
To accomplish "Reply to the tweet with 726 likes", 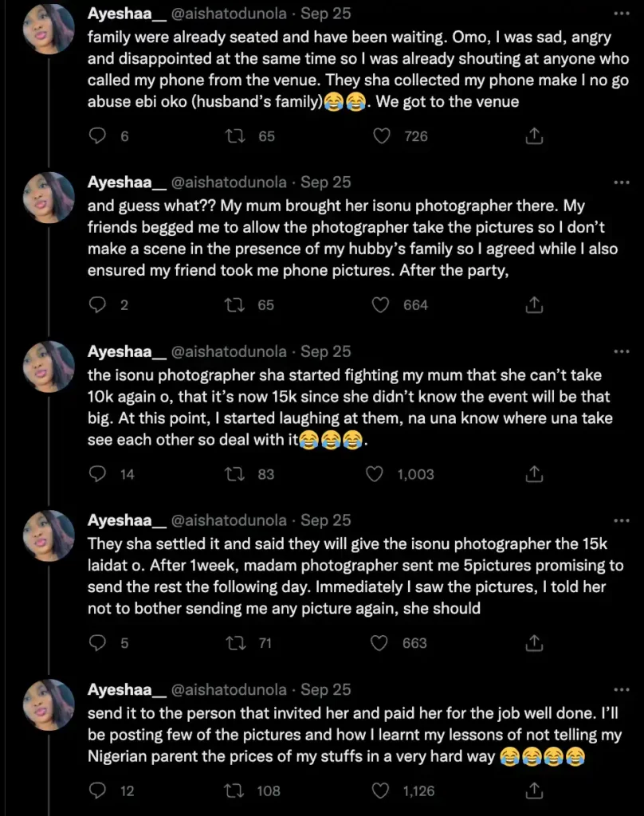I will click(x=97, y=136).
